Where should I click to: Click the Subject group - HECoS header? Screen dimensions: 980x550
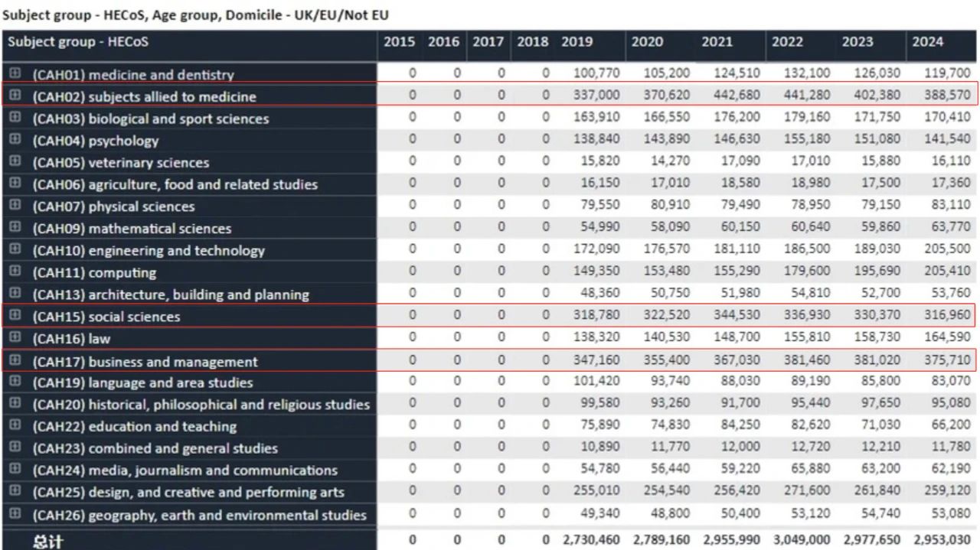click(78, 42)
